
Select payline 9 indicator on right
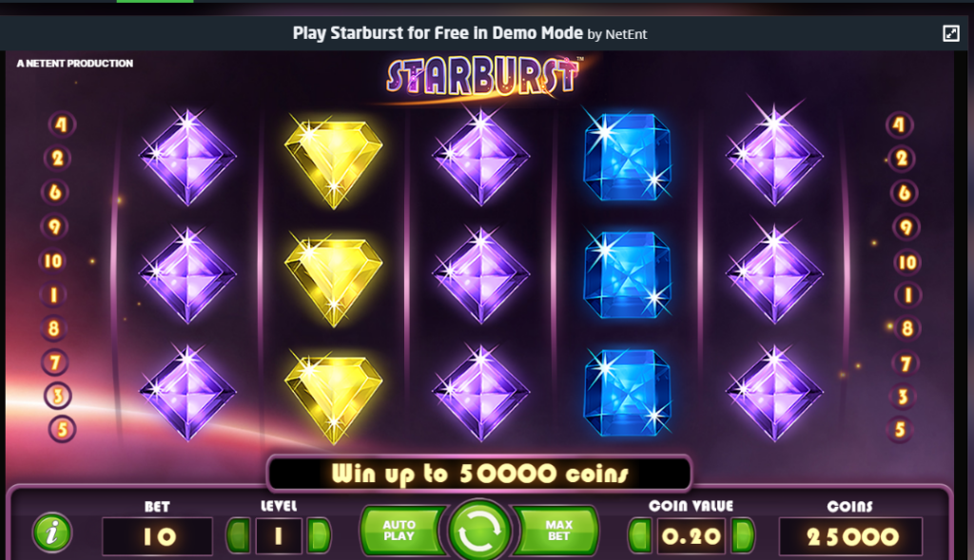point(906,228)
